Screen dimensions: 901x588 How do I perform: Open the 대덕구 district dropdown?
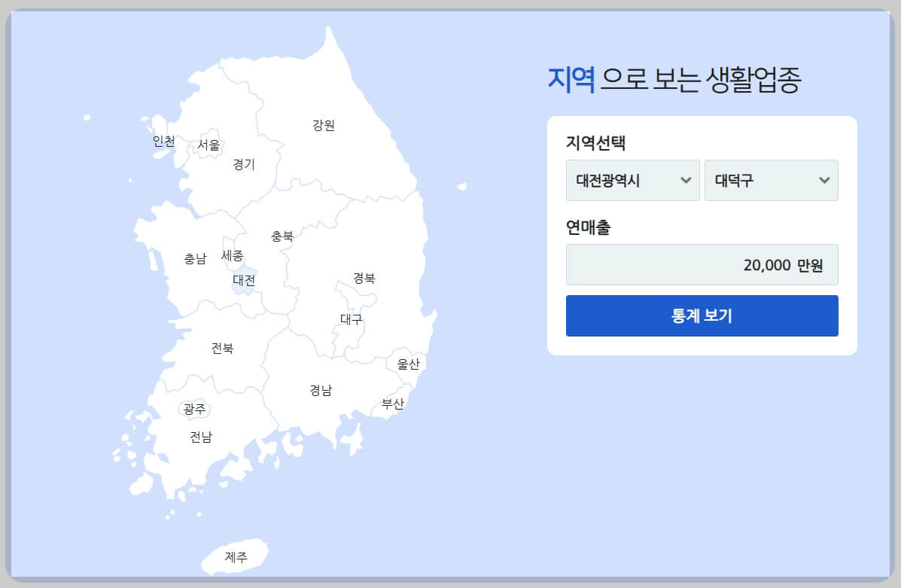pyautogui.click(x=771, y=180)
